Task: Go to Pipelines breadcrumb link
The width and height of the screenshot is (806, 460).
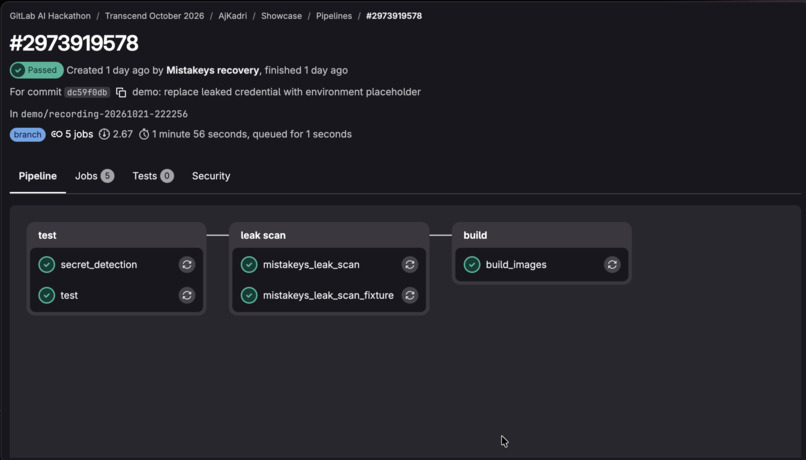Action: click(334, 16)
